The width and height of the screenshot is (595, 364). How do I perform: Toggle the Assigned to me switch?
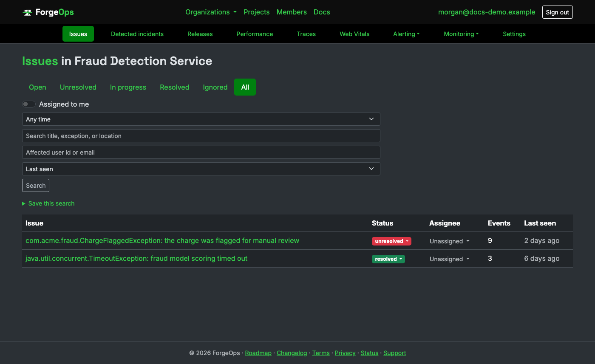[29, 104]
